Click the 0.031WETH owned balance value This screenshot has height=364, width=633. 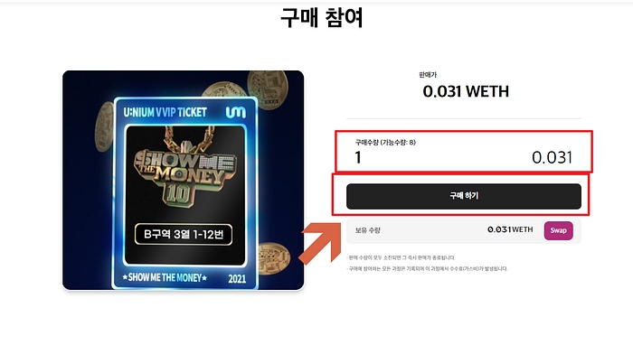click(x=510, y=229)
